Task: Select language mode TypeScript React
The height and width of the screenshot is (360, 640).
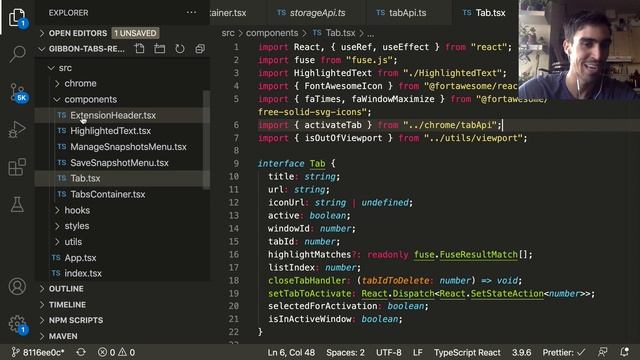Action: (467, 352)
